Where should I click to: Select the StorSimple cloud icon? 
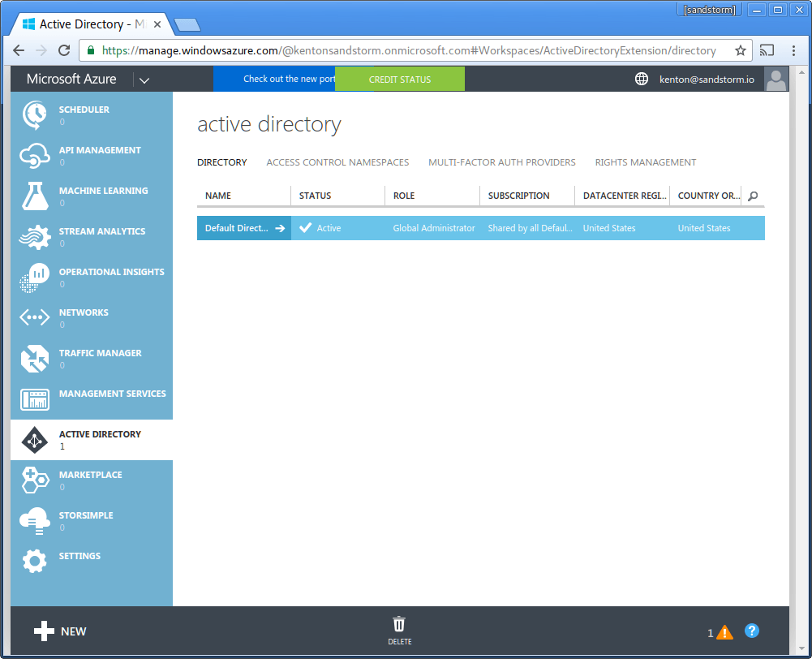click(35, 521)
